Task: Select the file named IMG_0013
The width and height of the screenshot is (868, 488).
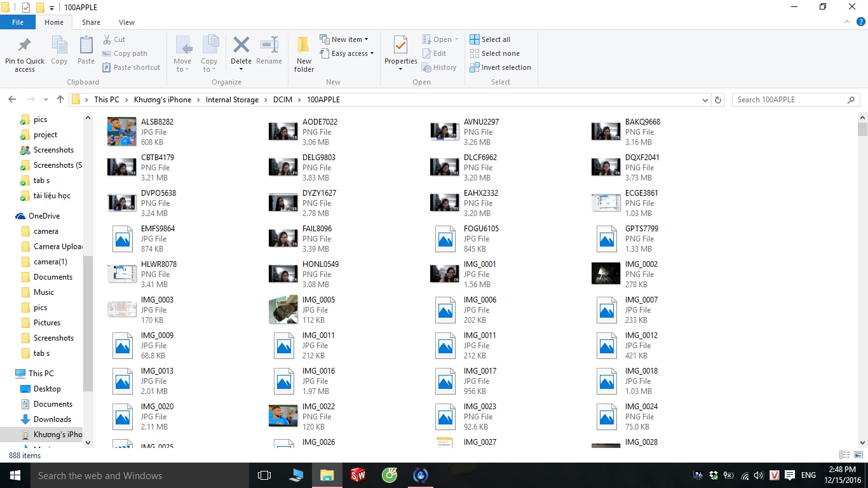Action: (157, 371)
